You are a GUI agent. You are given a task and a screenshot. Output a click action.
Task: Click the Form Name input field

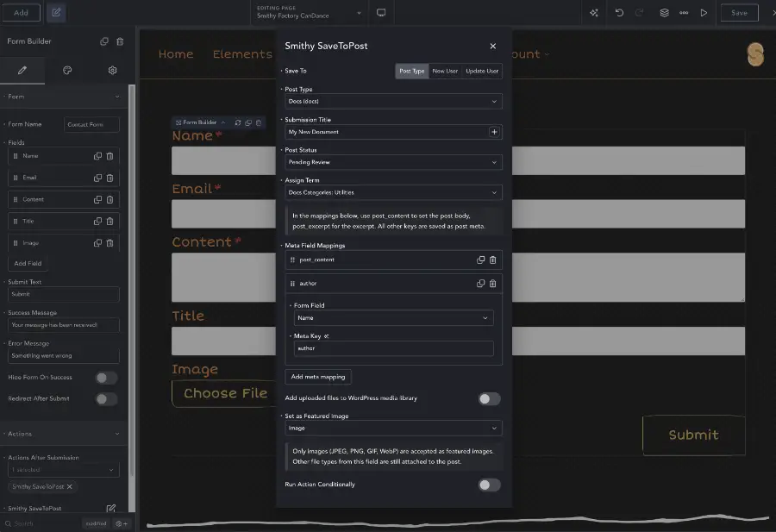(91, 124)
